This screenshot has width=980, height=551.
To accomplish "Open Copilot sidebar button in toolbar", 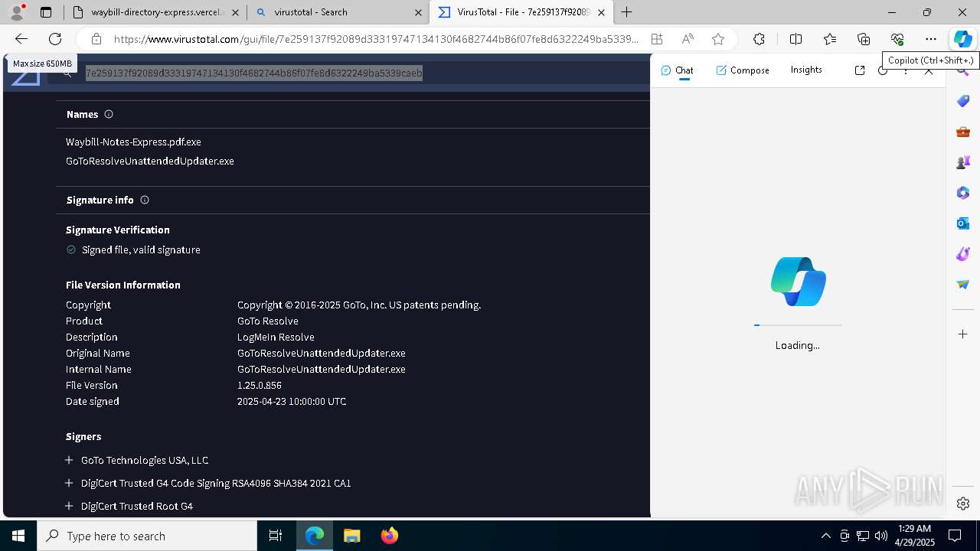I will (x=962, y=39).
